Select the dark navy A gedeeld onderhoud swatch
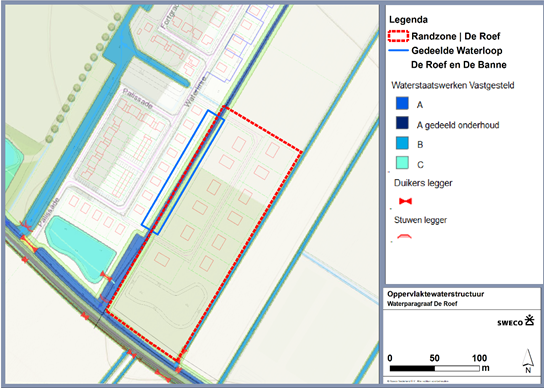This screenshot has width=544, height=388. [402, 124]
